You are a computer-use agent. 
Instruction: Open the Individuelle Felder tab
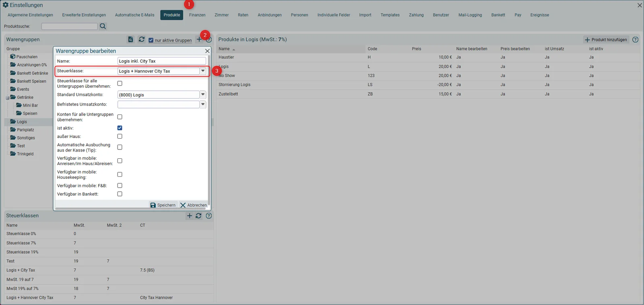pyautogui.click(x=334, y=15)
